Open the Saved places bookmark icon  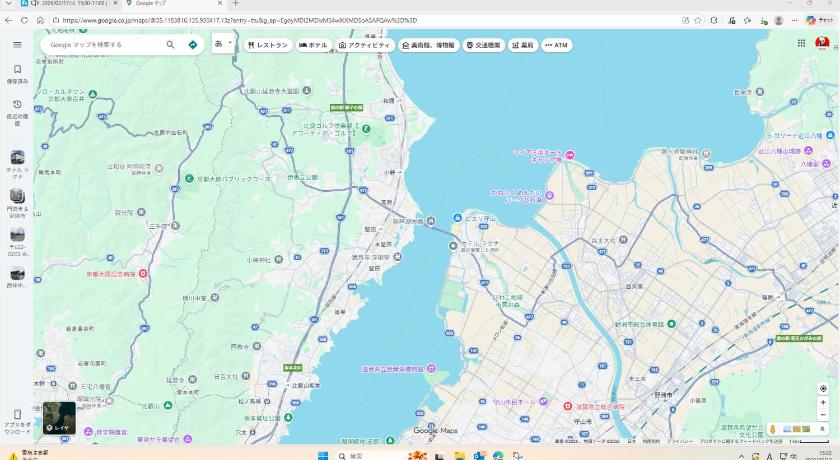tap(17, 70)
